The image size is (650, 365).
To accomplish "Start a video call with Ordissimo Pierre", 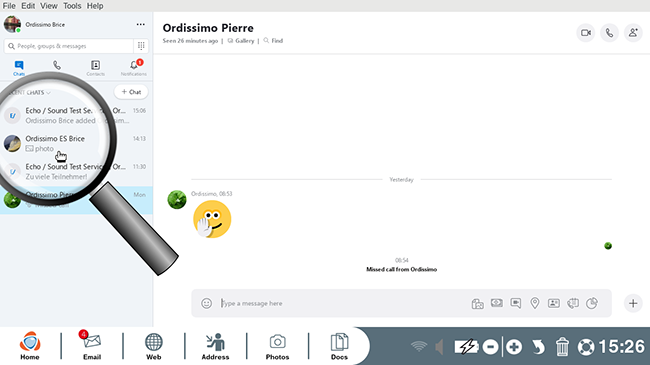I will click(586, 33).
